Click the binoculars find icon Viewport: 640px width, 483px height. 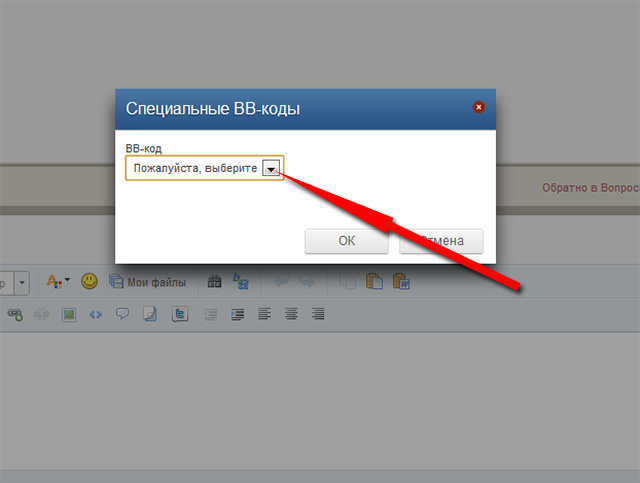pyautogui.click(x=214, y=281)
